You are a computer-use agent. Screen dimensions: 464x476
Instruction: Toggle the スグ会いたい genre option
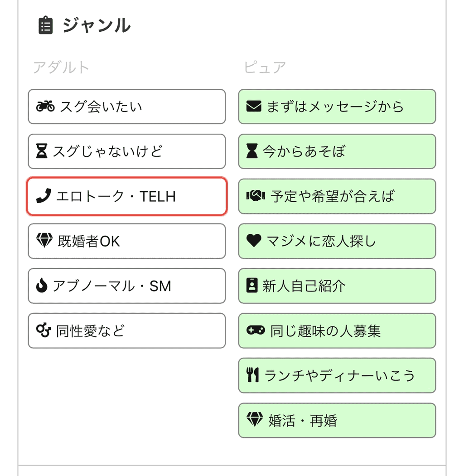tap(127, 107)
